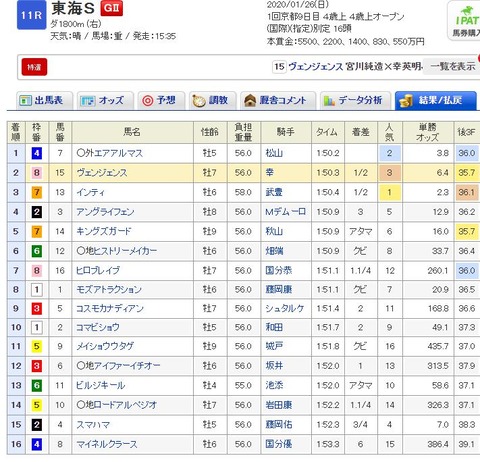Screen dimensions: 480x462
Task: Click the red 特選 badge
Action: click(x=34, y=67)
